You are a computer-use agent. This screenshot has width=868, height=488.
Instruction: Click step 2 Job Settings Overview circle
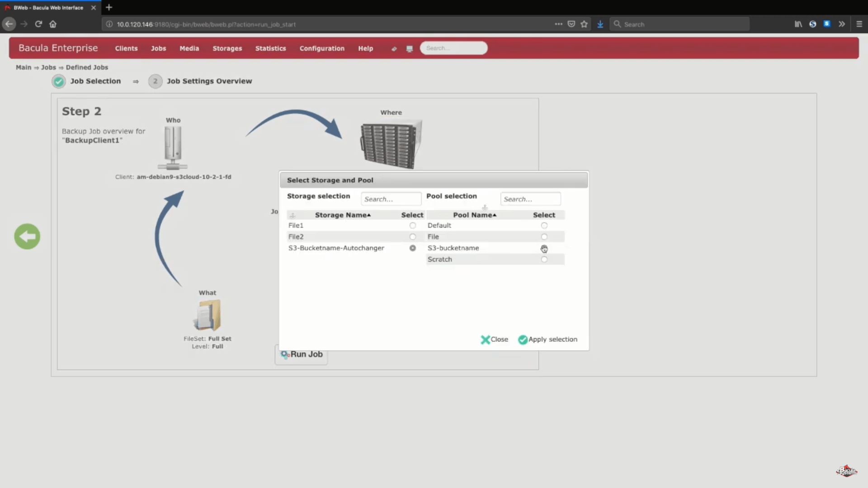(155, 81)
